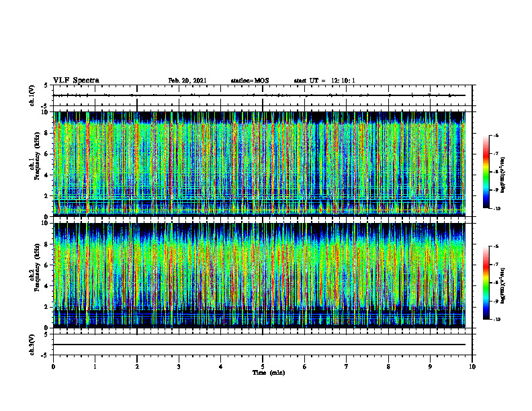Viewport: 532px width, 411px height.
Task: Click the ch.1 spectrogram color scale bar
Action: click(486, 172)
